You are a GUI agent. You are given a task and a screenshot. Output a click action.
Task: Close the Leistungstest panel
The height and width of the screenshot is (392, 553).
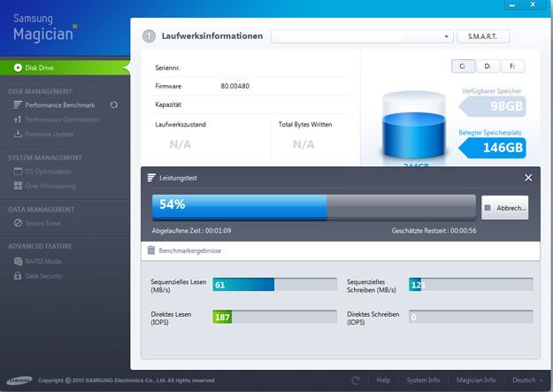528,178
